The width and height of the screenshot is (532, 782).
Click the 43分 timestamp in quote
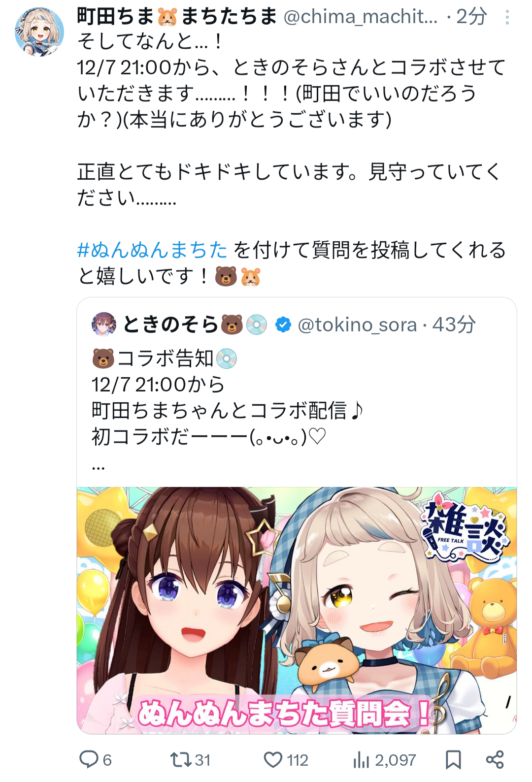click(454, 325)
